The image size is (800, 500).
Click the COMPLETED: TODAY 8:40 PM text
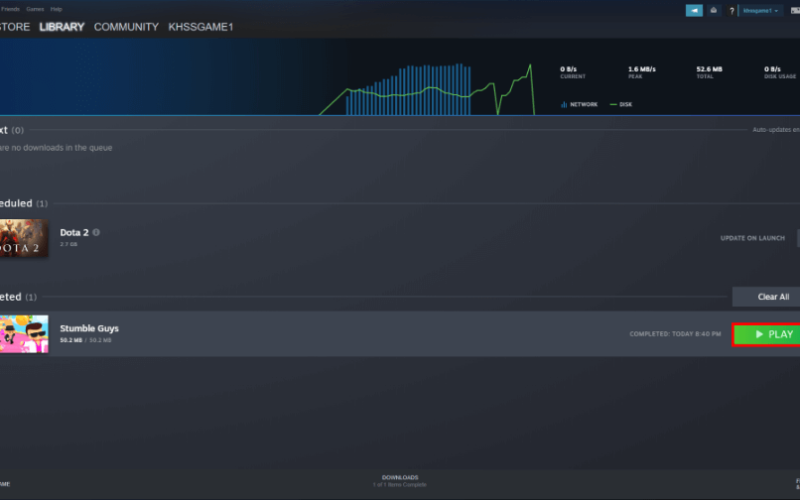coord(675,334)
